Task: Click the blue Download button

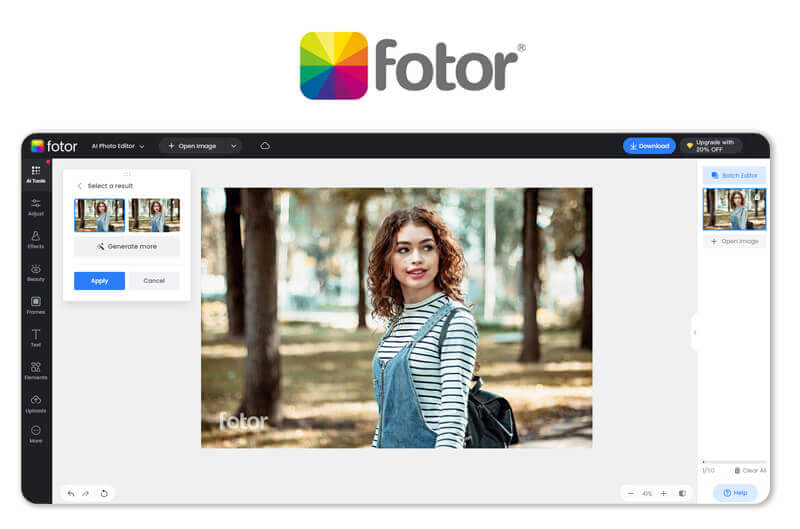Action: 649,146
